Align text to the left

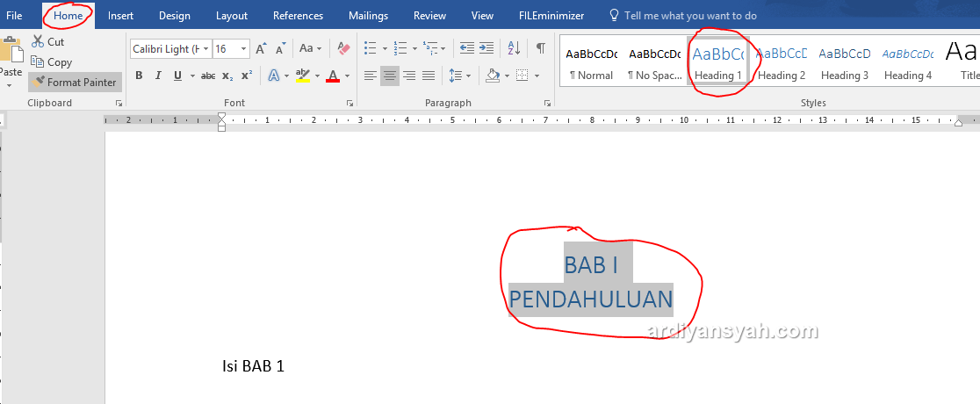pyautogui.click(x=371, y=76)
